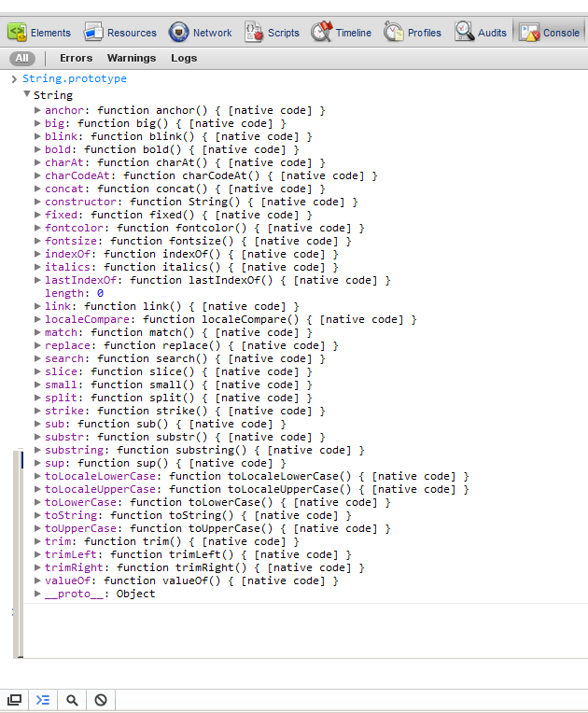The width and height of the screenshot is (588, 713).
Task: Click the search property name
Action: tap(63, 358)
